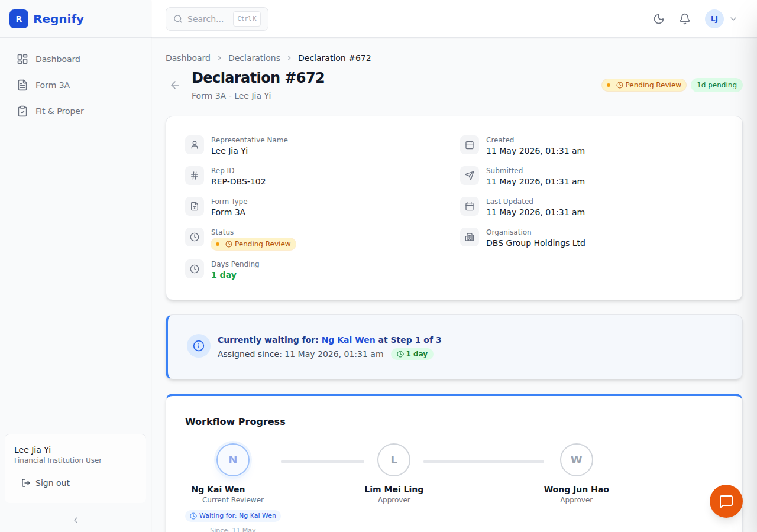Toggle dark mode with moon icon
The height and width of the screenshot is (532, 757).
pos(659,19)
